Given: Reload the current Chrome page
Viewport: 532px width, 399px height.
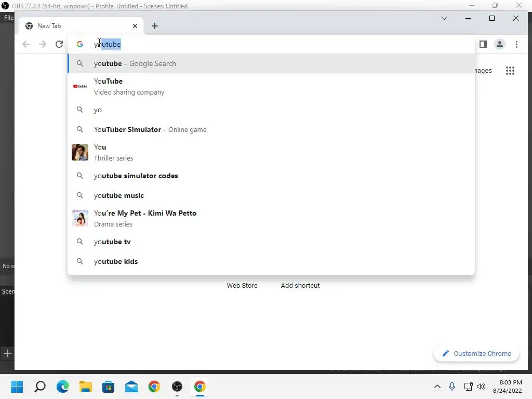Looking at the screenshot, I should pyautogui.click(x=59, y=44).
